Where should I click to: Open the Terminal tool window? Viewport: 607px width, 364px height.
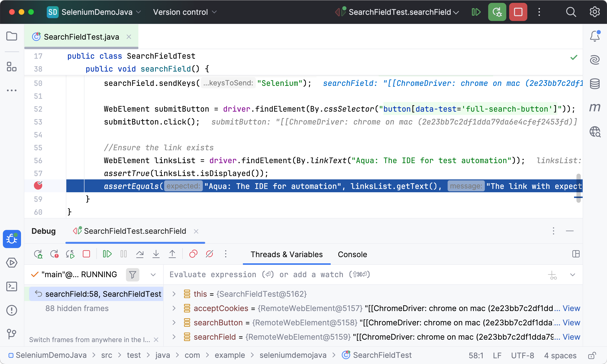[x=12, y=286]
